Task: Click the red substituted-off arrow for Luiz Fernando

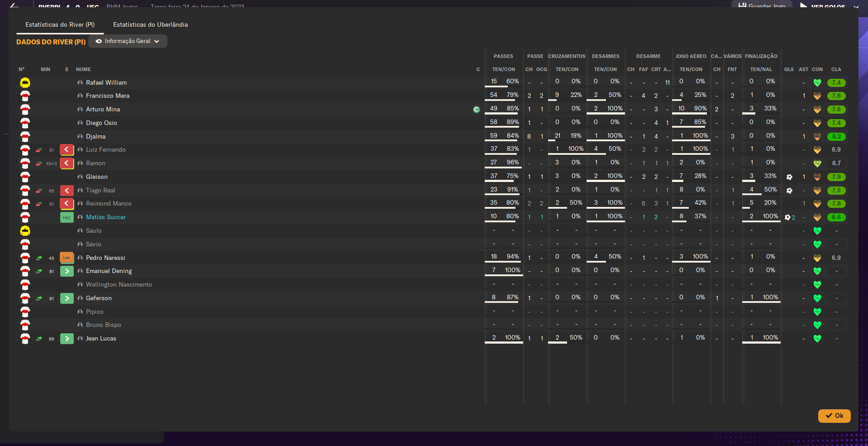Action: point(67,149)
